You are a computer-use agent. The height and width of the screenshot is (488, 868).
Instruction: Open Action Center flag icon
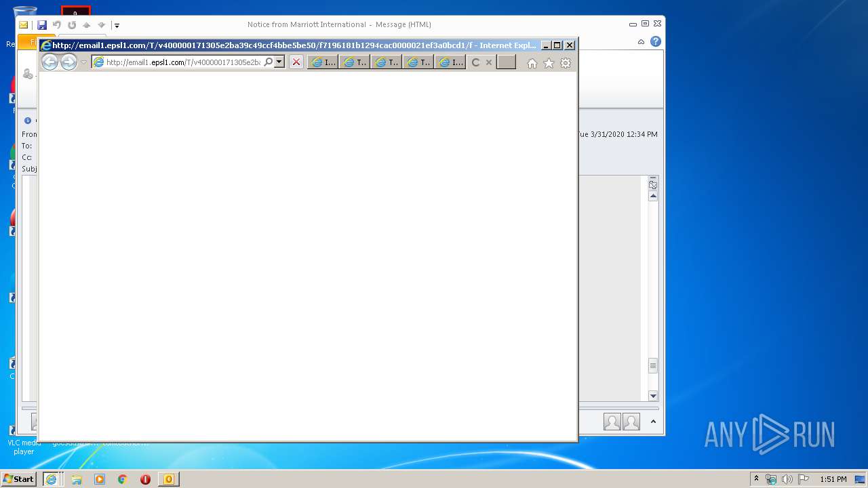(x=804, y=479)
